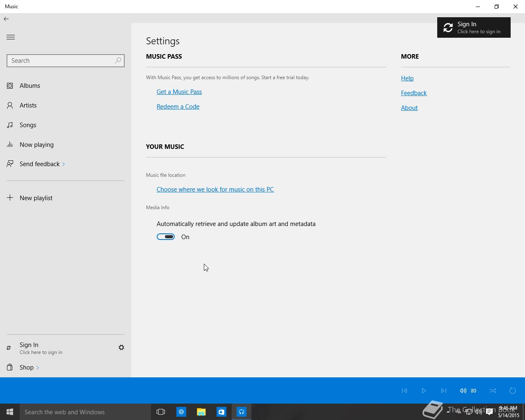Open the Action Center notification icon
This screenshot has width=525, height=420.
(x=489, y=412)
